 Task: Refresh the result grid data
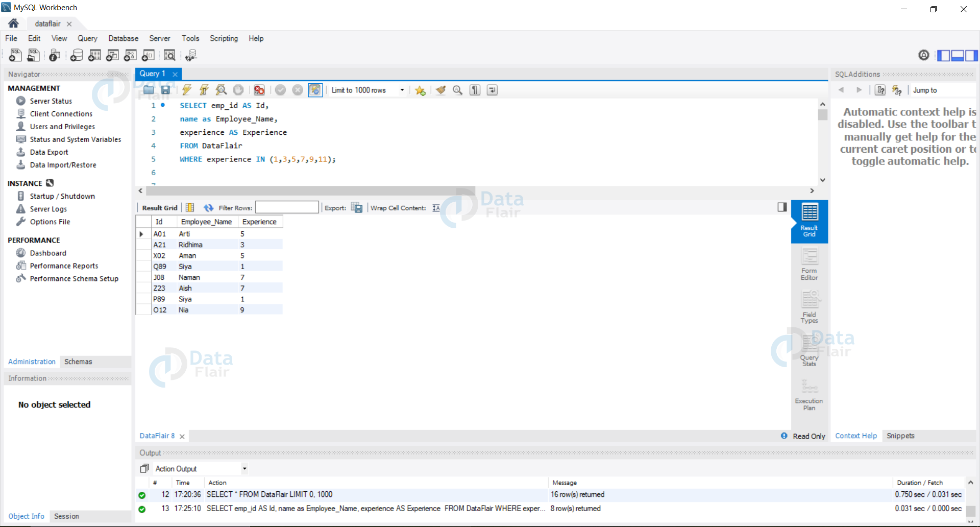pyautogui.click(x=208, y=208)
